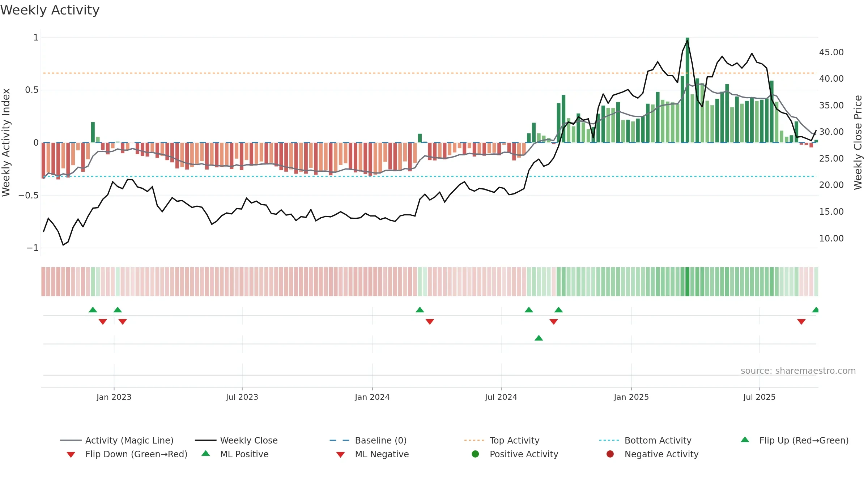
Task: Click the darkest green cell in the heat strip
Action: coord(688,282)
